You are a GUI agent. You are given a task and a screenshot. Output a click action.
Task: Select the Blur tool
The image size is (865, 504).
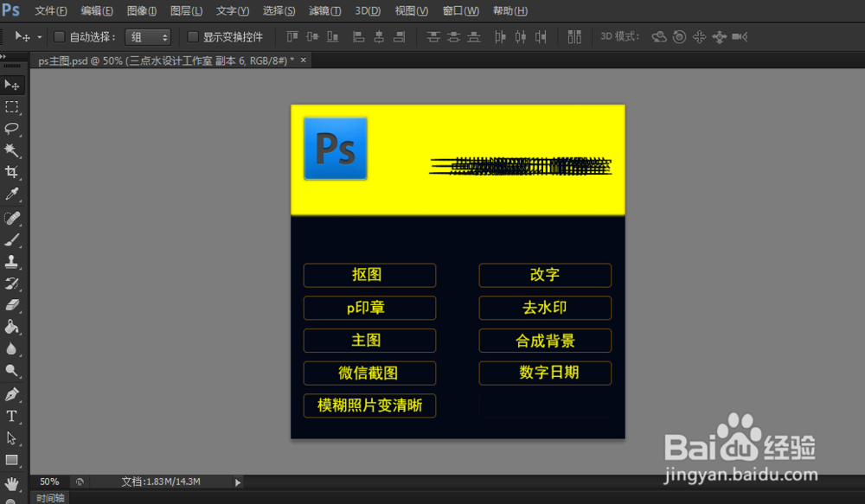click(11, 348)
